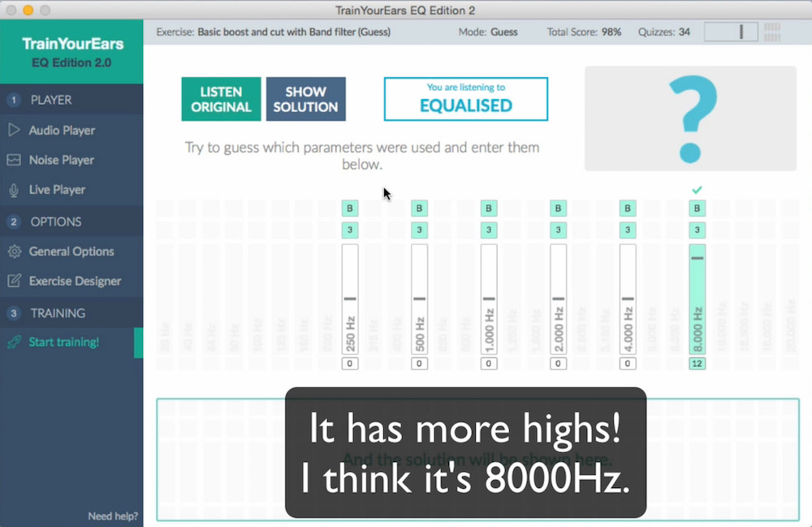812x527 pixels.
Task: Click the 2.000 Hz gain slider
Action: pyautogui.click(x=558, y=299)
